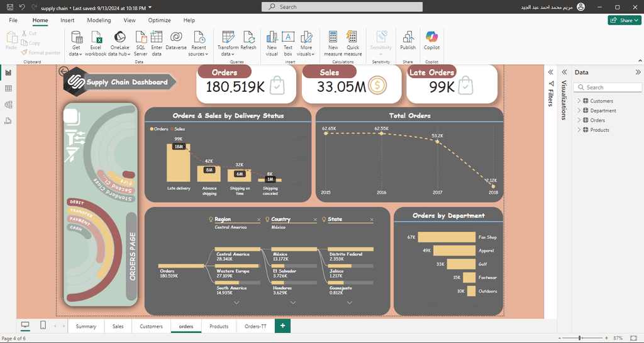
Task: Switch to the Sales page tab
Action: (118, 326)
